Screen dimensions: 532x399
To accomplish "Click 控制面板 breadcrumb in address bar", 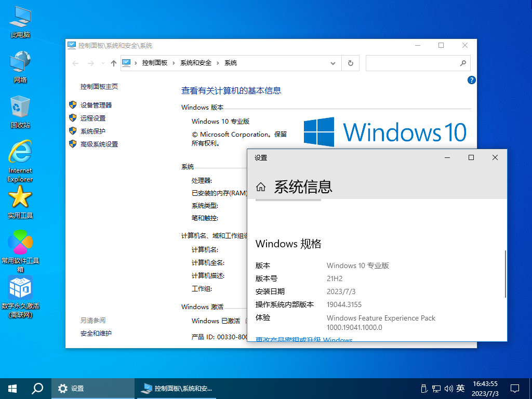I will (x=155, y=63).
